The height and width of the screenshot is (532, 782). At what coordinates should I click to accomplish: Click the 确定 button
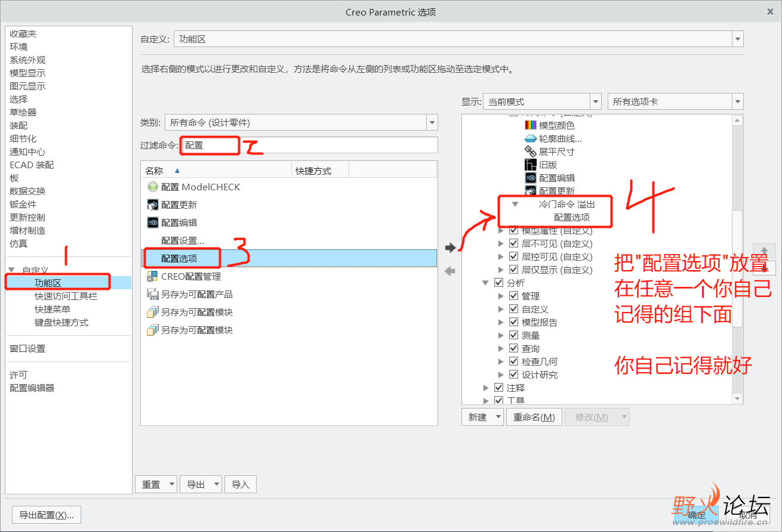coord(697,515)
